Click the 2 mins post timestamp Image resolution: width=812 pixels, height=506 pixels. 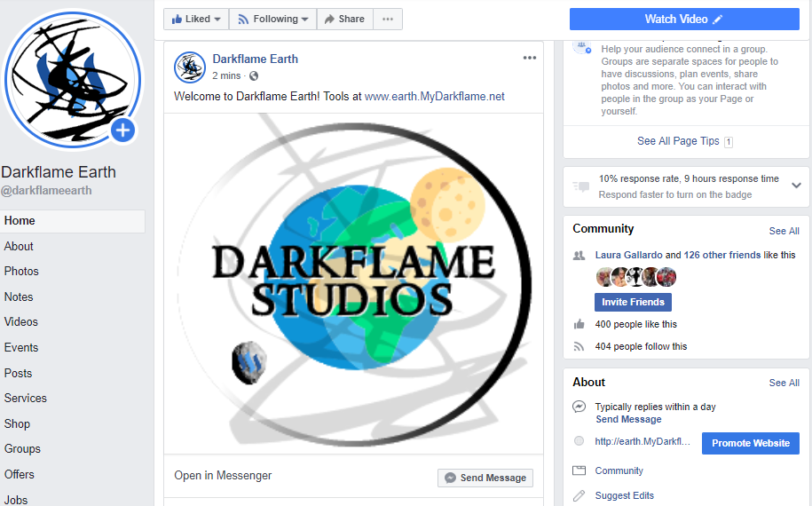coord(226,76)
